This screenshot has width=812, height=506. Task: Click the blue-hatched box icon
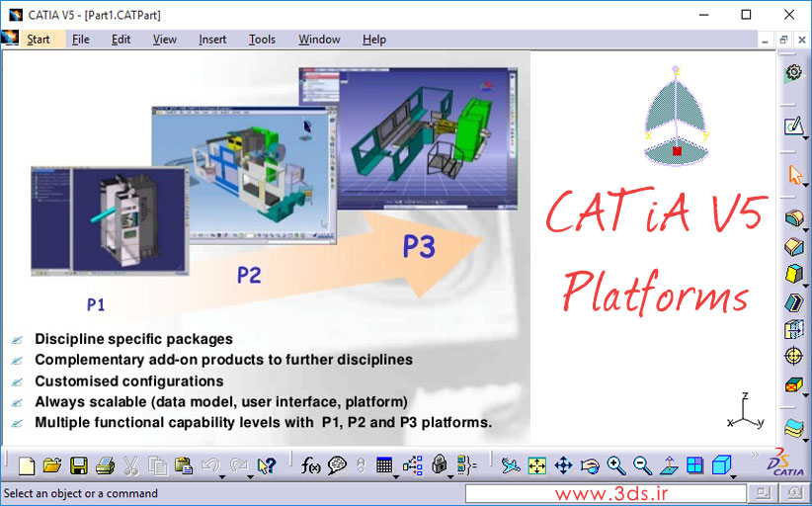pyautogui.click(x=794, y=329)
